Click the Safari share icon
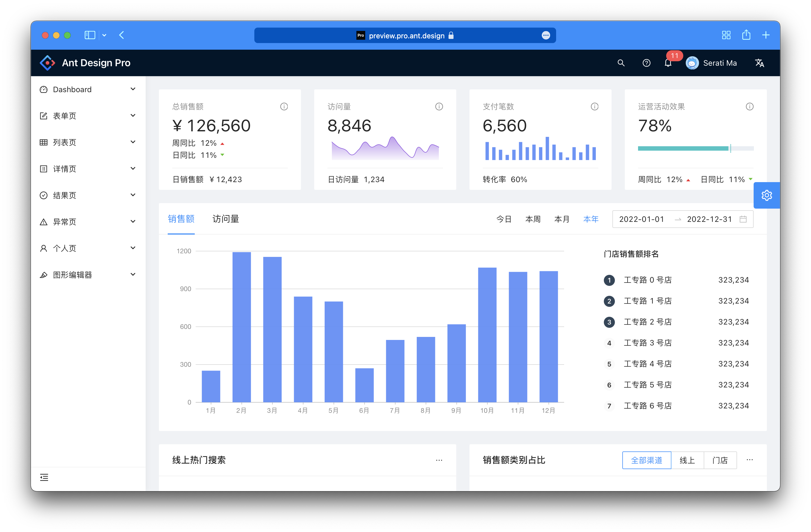 coord(746,35)
